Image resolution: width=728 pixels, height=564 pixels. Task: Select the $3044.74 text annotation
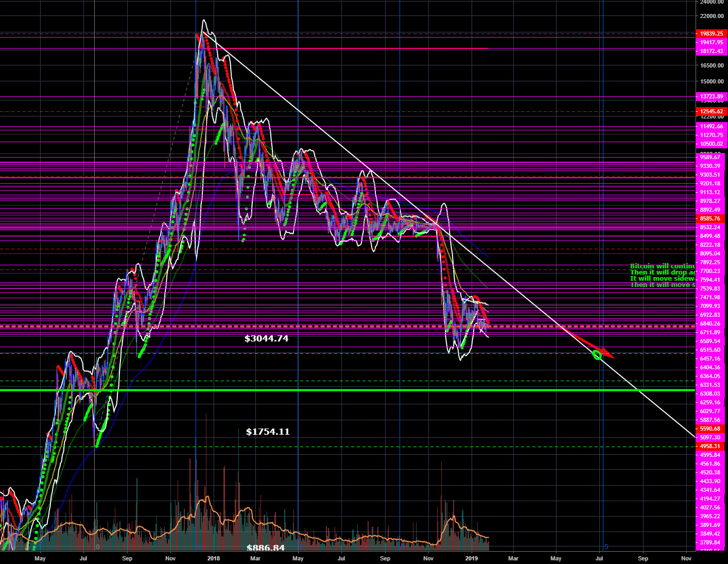pyautogui.click(x=266, y=339)
